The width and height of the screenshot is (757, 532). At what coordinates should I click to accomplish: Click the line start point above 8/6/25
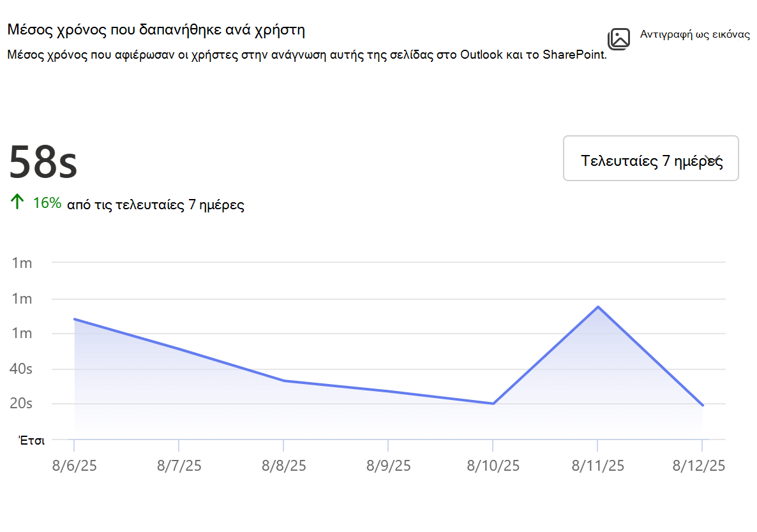[74, 319]
